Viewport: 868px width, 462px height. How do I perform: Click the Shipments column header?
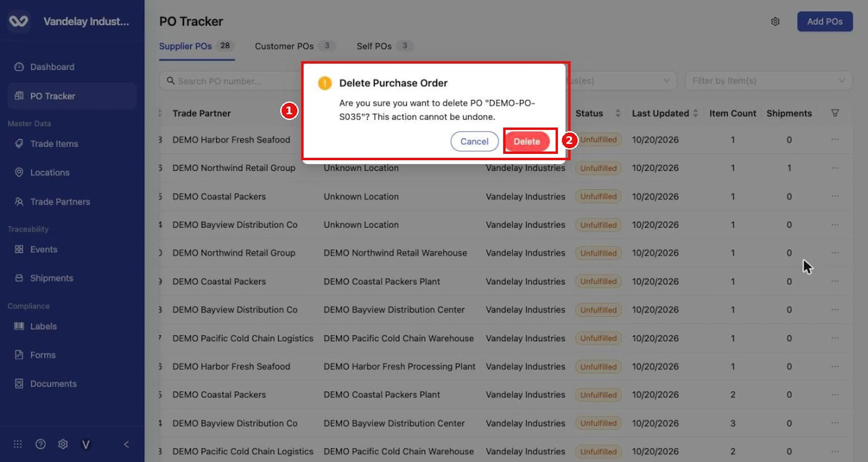click(789, 113)
